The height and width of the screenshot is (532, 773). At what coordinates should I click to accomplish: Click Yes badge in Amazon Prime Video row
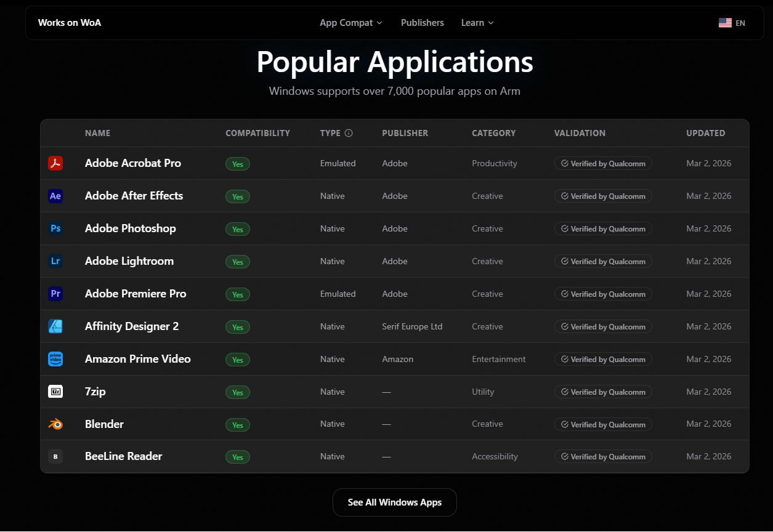[238, 360]
